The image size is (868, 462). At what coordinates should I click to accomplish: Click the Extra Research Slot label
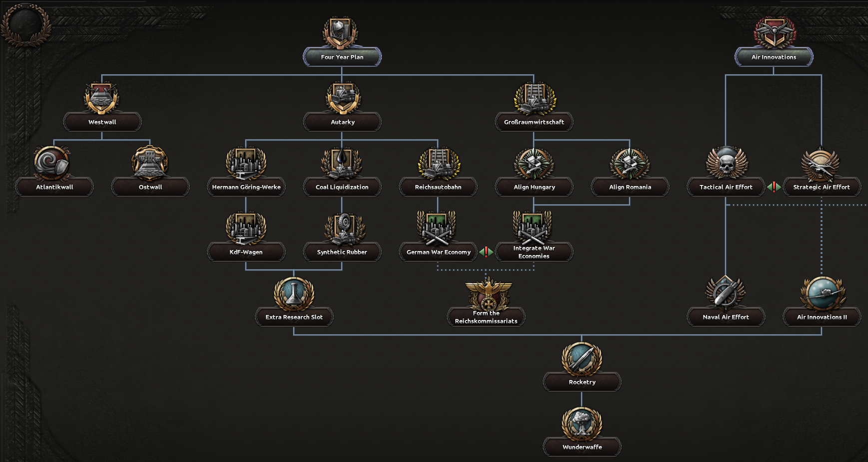pyautogui.click(x=294, y=317)
